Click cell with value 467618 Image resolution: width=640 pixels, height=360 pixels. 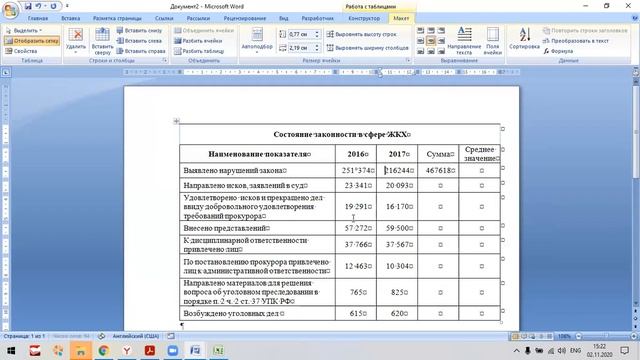coord(438,170)
